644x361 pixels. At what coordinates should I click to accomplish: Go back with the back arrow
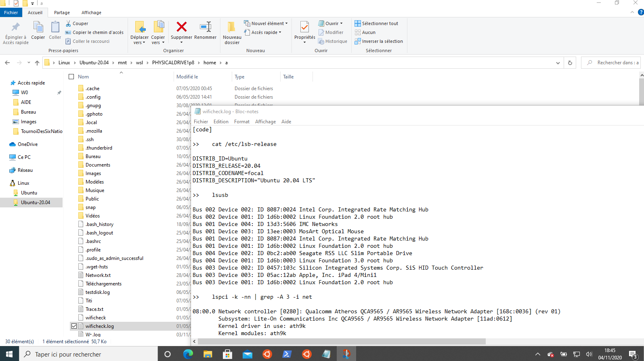click(x=7, y=63)
